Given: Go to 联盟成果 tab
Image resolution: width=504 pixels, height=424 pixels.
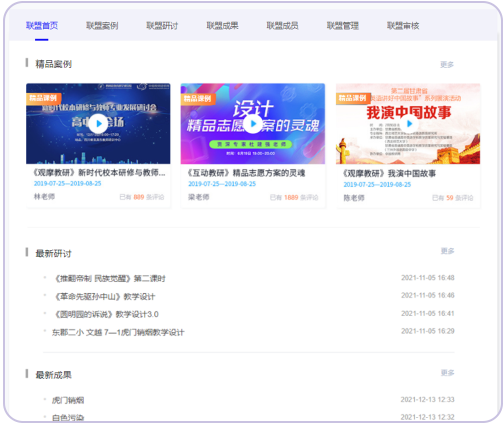Looking at the screenshot, I should coord(222,26).
